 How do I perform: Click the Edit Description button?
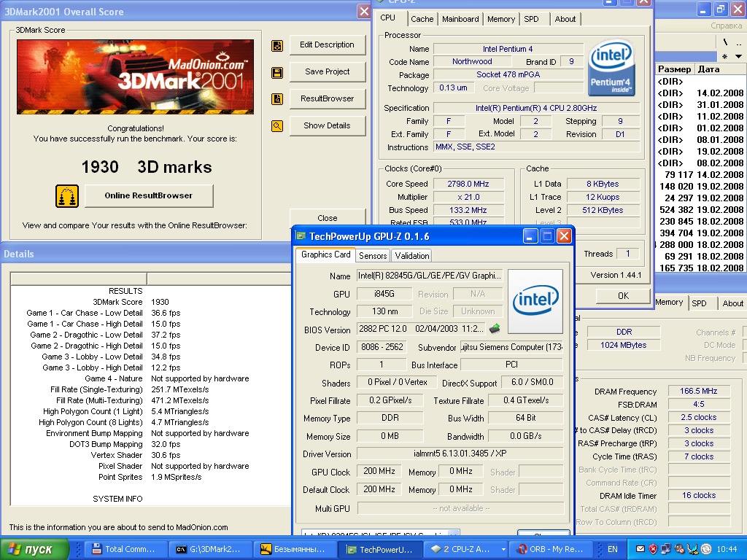pyautogui.click(x=328, y=44)
